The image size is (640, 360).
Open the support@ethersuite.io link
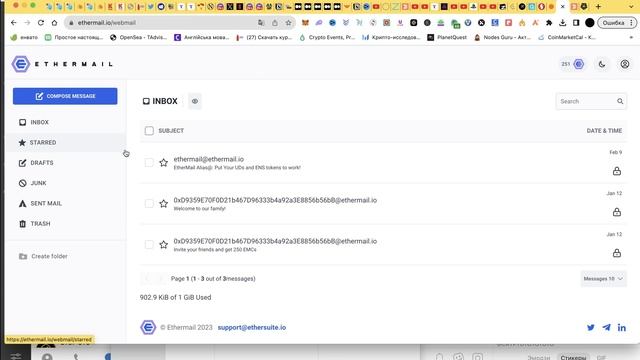(252, 327)
